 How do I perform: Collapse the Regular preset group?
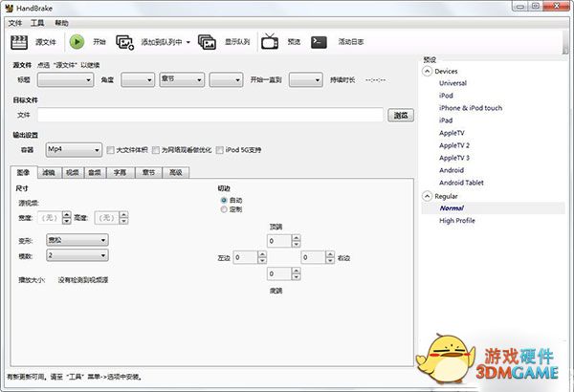[x=427, y=196]
